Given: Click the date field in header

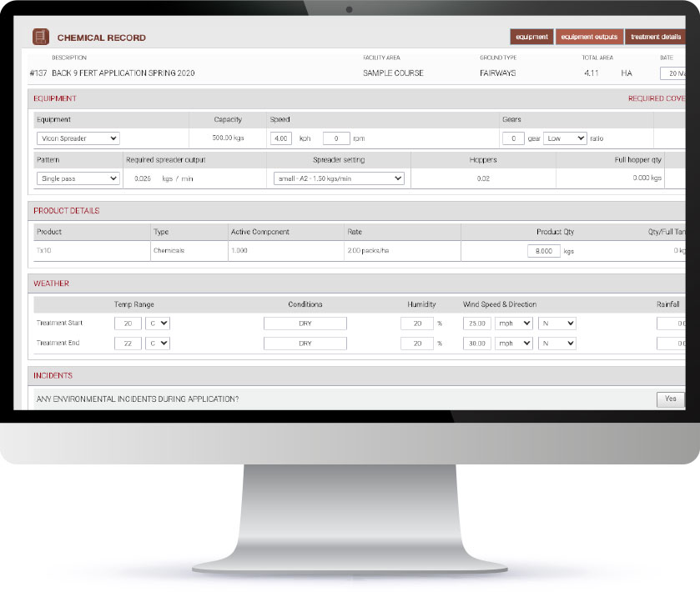Looking at the screenshot, I should tap(674, 73).
